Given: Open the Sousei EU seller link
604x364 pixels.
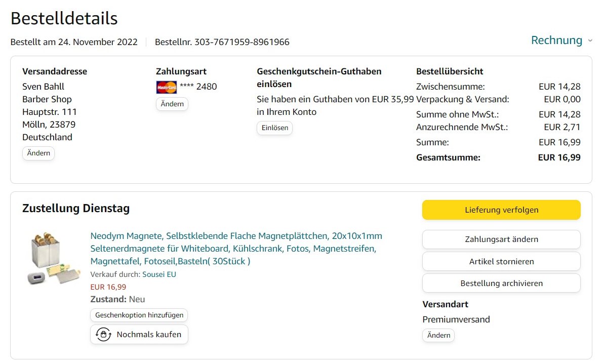Looking at the screenshot, I should tap(159, 274).
